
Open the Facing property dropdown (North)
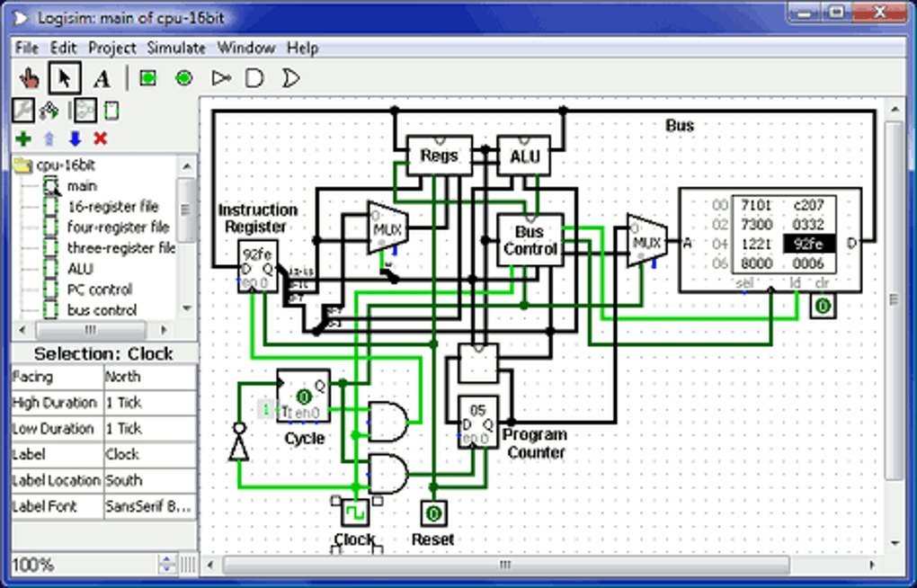pyautogui.click(x=150, y=377)
